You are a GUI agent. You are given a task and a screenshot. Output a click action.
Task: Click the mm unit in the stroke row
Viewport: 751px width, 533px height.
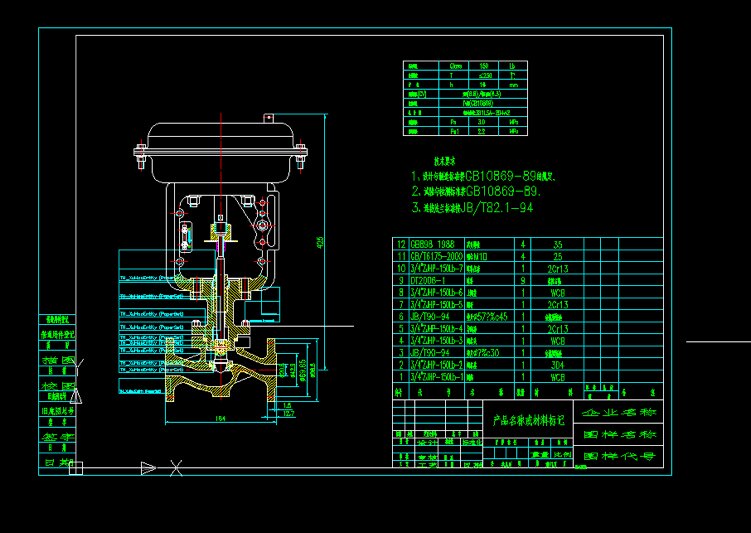(x=513, y=84)
